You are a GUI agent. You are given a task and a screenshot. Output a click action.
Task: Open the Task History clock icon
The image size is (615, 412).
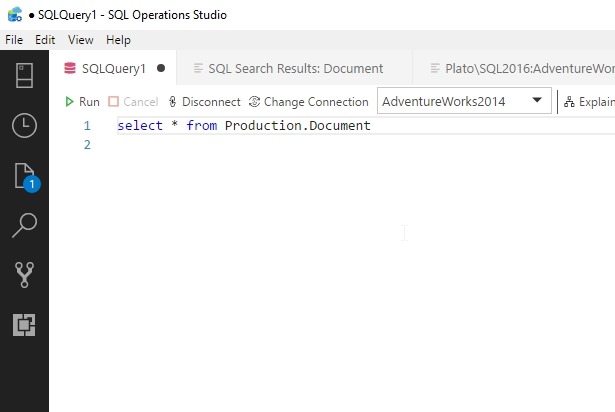click(x=24, y=126)
